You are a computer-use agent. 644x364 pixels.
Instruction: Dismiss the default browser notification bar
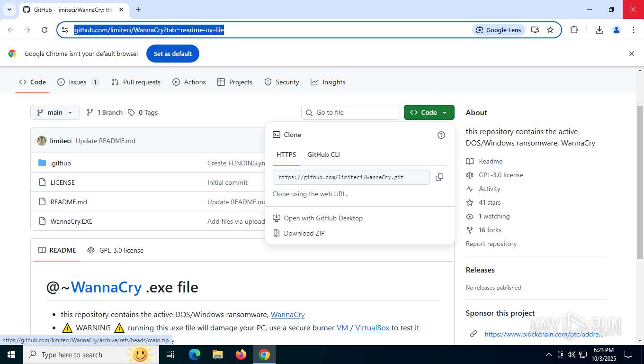click(631, 54)
